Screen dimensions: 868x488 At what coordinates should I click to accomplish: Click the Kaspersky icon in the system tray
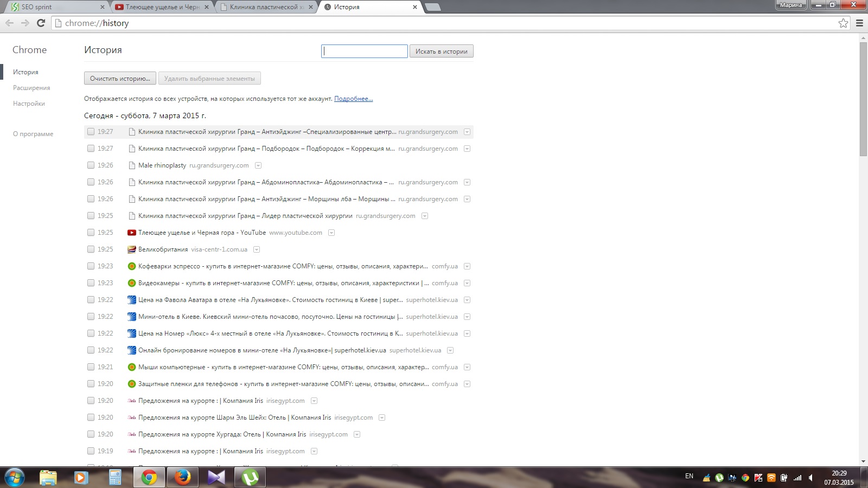tap(758, 478)
